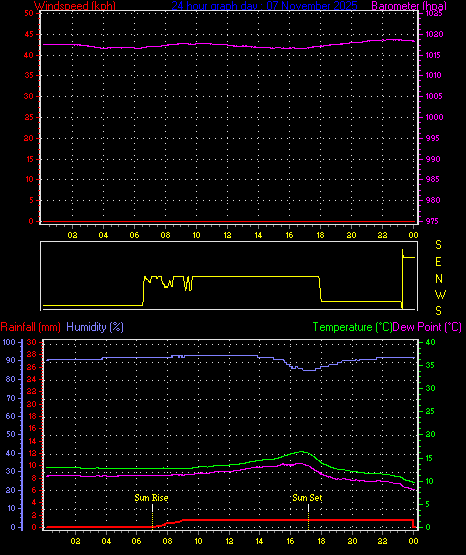Click barometer axis value '975'
The image size is (466, 555).
coord(432,221)
